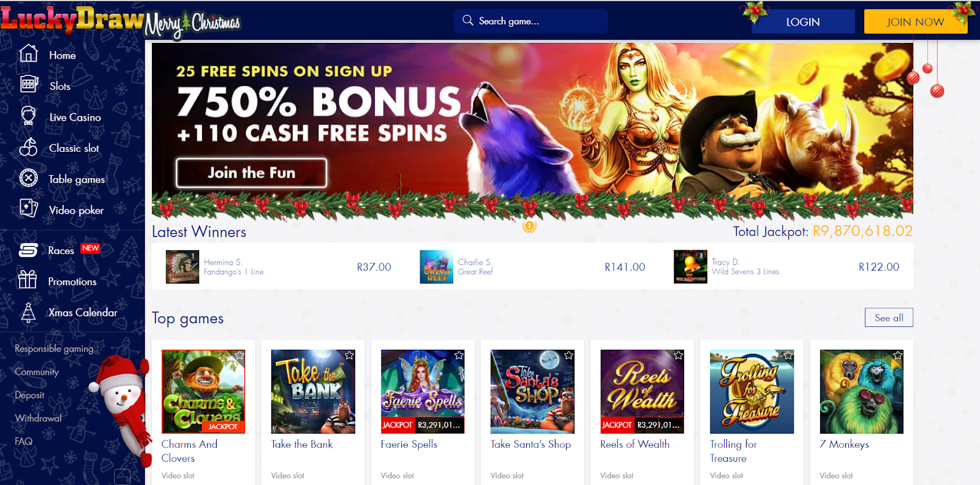Open the Home icon in sidebar
The image size is (980, 485).
coord(29,54)
